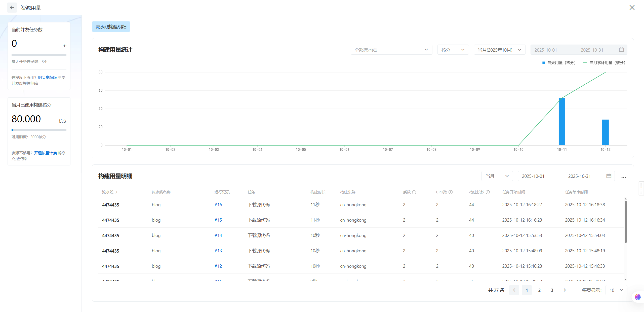Click the table vertical scrollbar thumb
The width and height of the screenshot is (644, 312).
click(625, 222)
